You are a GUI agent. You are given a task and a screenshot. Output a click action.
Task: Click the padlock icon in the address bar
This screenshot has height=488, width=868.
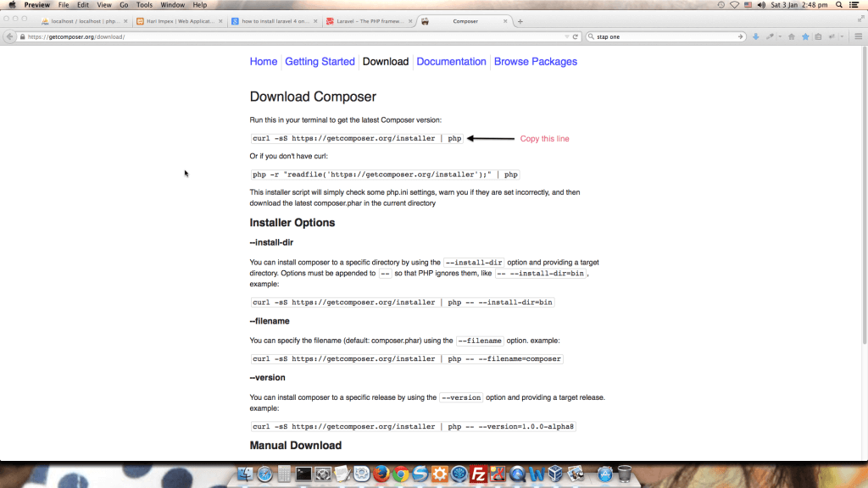[23, 36]
